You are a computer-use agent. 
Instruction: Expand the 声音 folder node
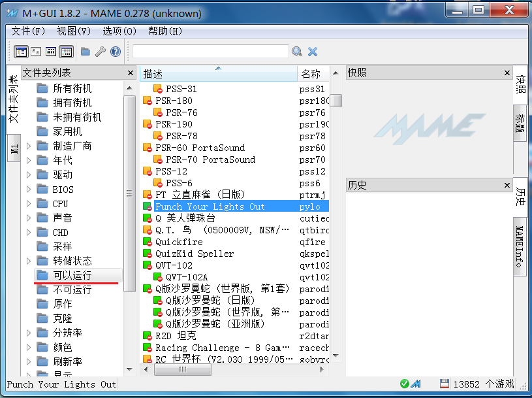pyautogui.click(x=29, y=218)
